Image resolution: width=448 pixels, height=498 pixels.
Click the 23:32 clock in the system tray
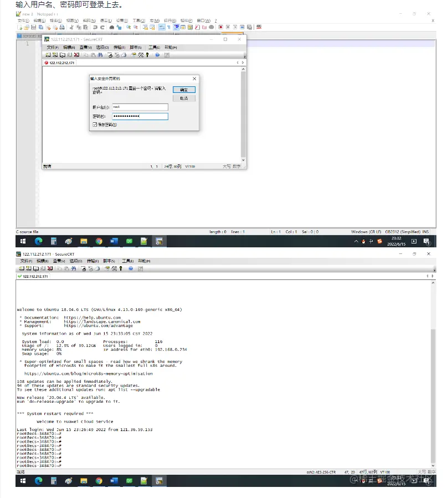396,241
